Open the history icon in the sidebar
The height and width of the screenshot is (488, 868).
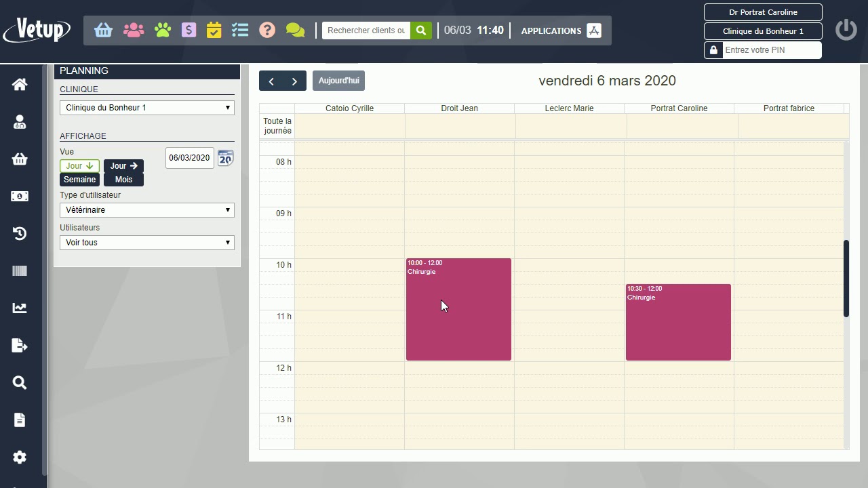(x=19, y=233)
